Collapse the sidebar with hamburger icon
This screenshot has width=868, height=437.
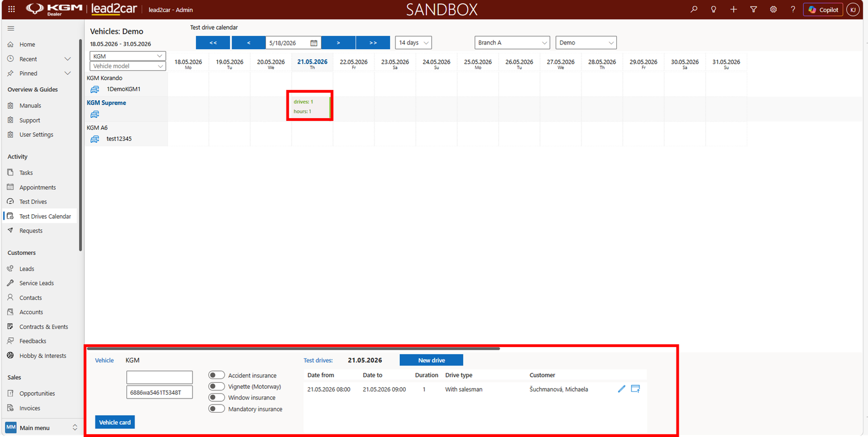(x=11, y=28)
